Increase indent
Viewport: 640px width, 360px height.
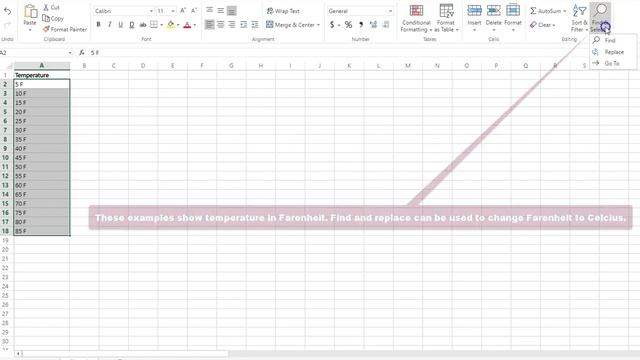(x=255, y=25)
